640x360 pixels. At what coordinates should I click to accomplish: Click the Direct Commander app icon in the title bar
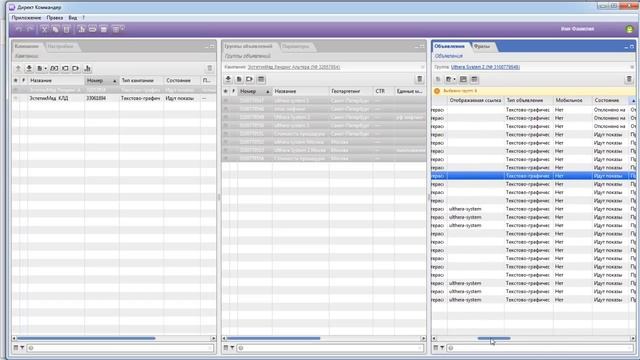tap(12, 7)
